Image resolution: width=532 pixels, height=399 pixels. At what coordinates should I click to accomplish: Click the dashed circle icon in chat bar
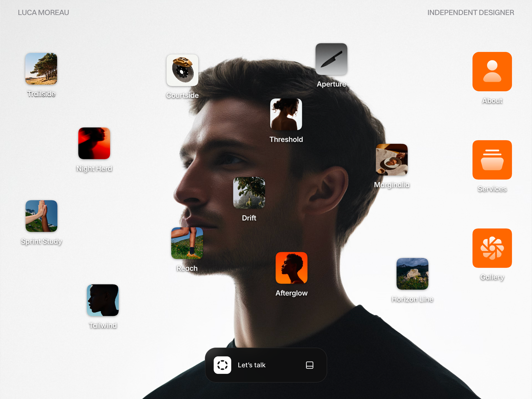[x=222, y=365]
